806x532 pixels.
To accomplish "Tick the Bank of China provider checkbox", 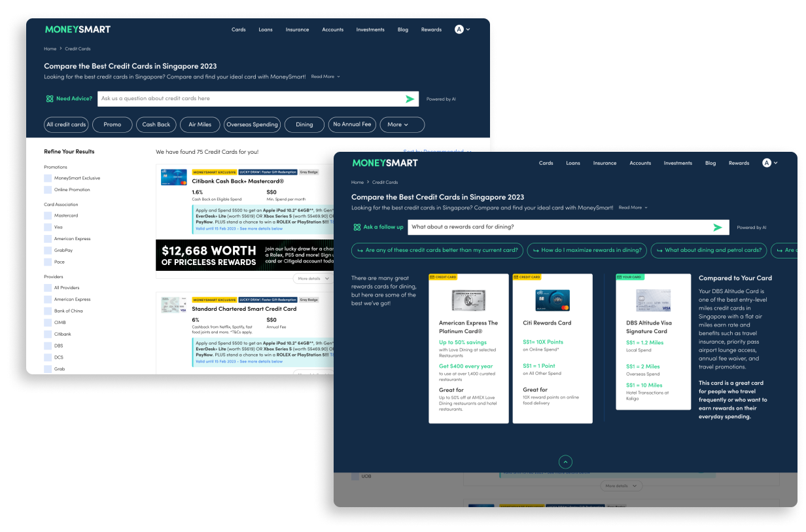I will 48,311.
